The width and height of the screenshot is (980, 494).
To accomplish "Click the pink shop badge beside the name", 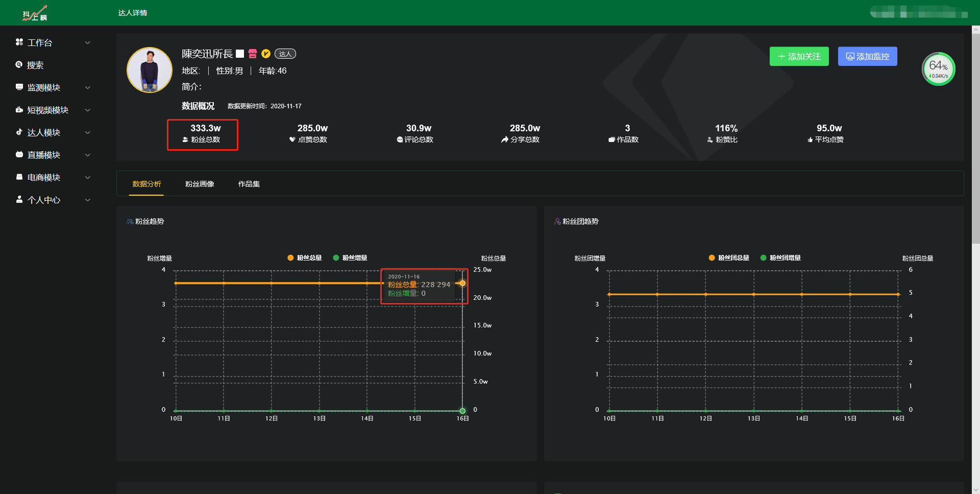I will click(x=253, y=54).
